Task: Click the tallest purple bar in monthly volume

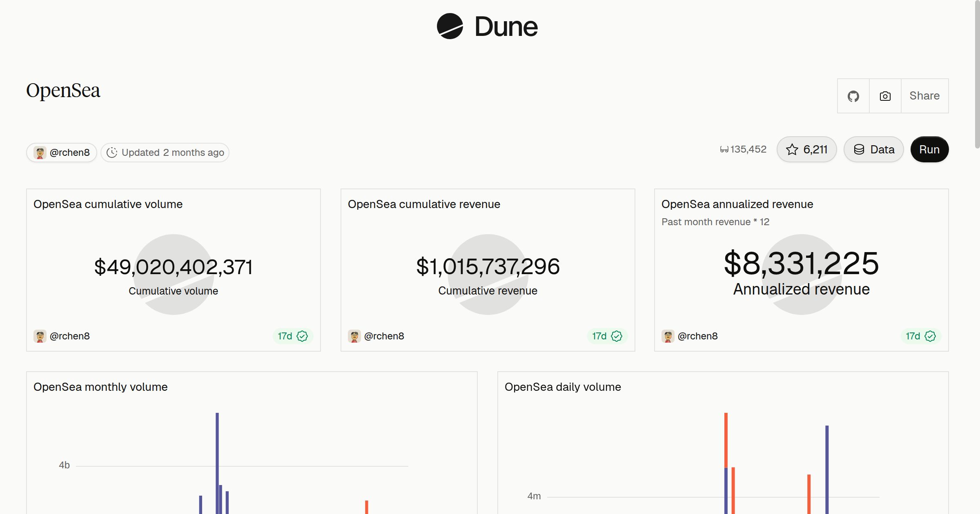Action: click(x=217, y=463)
